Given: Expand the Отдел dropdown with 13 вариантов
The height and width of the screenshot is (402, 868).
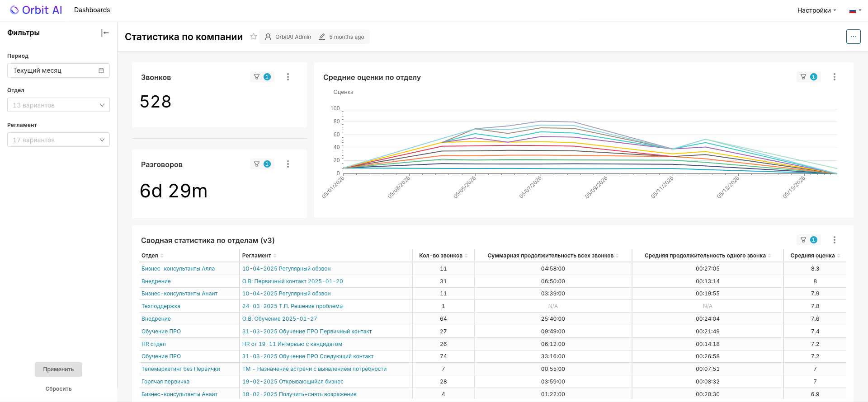Looking at the screenshot, I should (x=58, y=105).
